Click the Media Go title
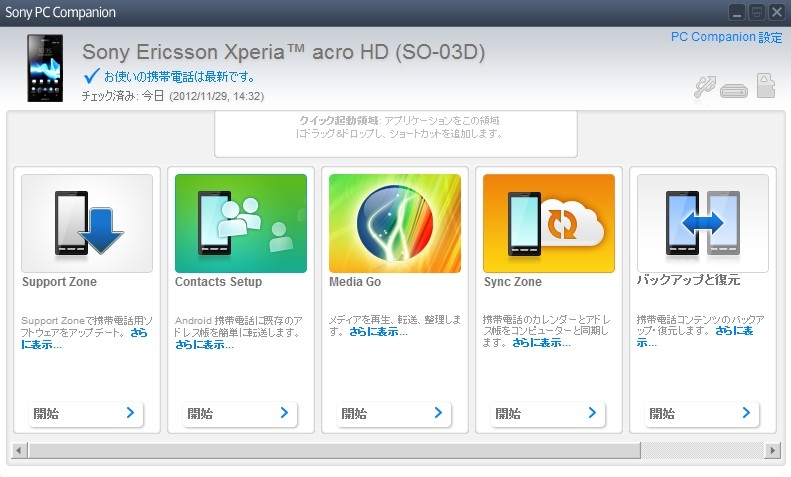Image resolution: width=791 pixels, height=477 pixels. click(355, 282)
